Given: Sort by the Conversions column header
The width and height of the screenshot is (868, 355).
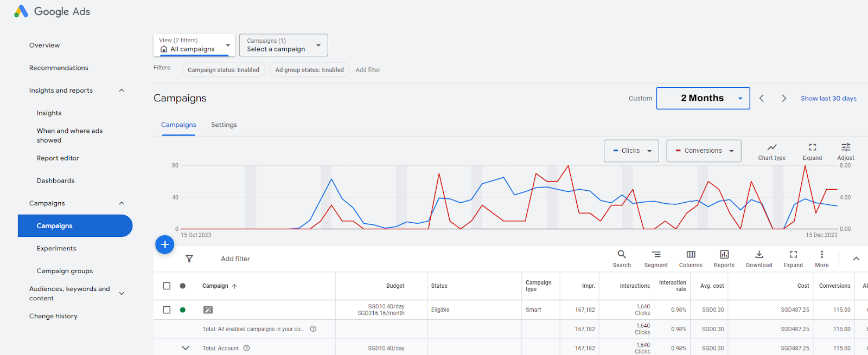Looking at the screenshot, I should pos(834,286).
